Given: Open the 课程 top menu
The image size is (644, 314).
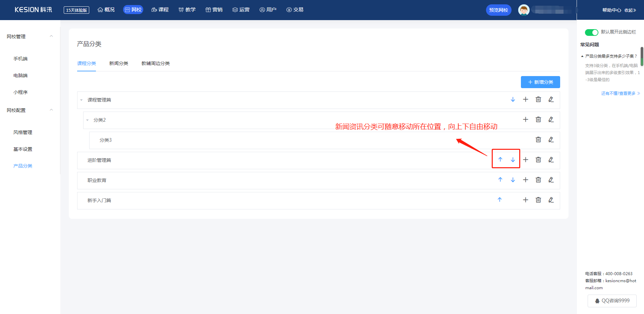Looking at the screenshot, I should [x=160, y=10].
